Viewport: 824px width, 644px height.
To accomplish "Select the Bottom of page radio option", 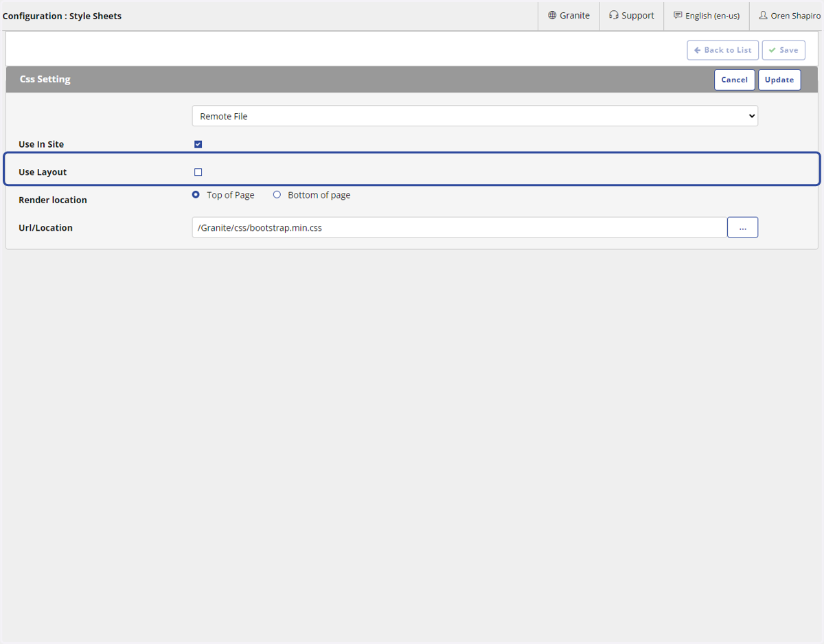I will 277,195.
